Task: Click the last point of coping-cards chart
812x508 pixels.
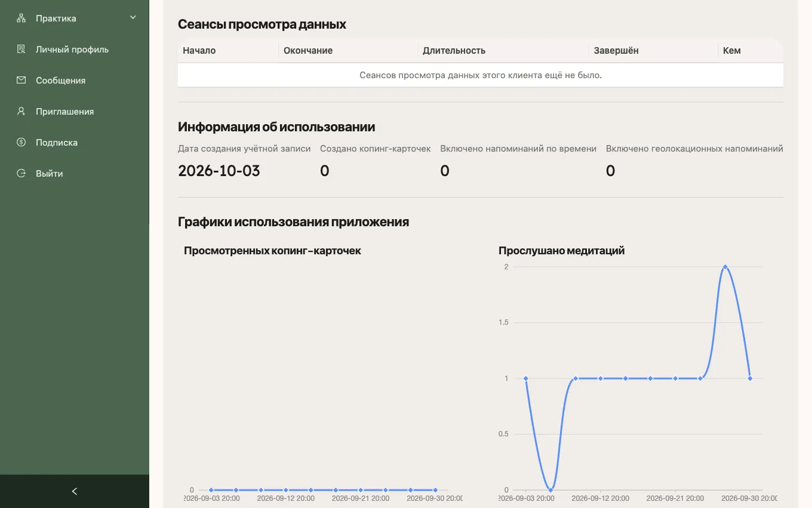Action: tap(435, 489)
